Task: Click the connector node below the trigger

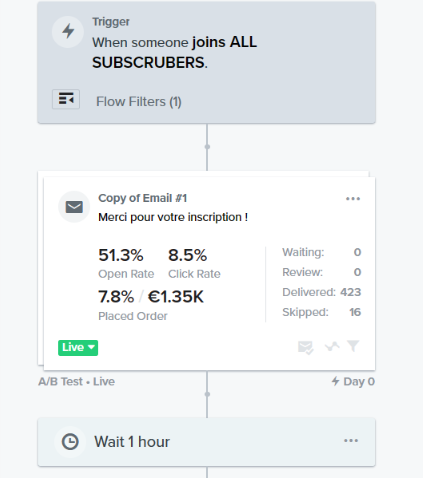Action: pos(207,147)
